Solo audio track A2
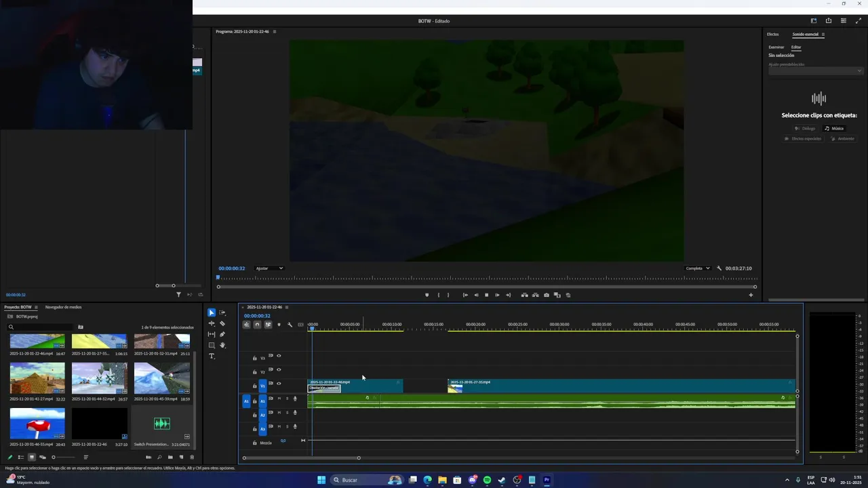The width and height of the screenshot is (868, 488). point(287,412)
